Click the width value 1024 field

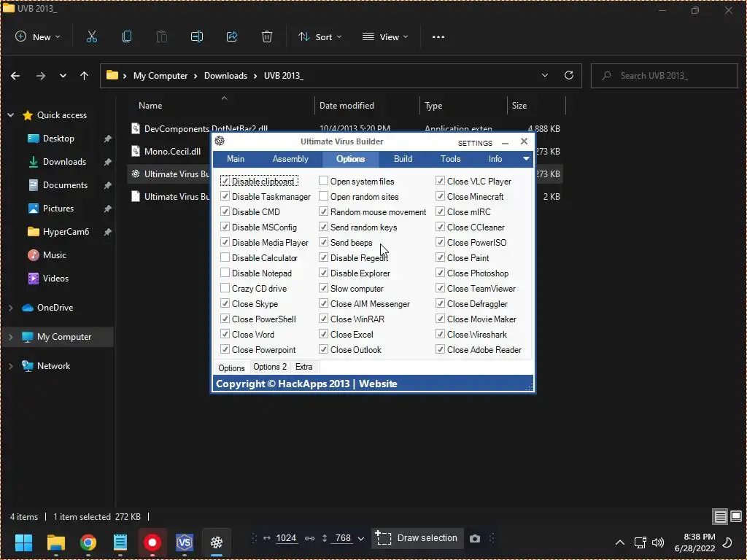(x=286, y=538)
